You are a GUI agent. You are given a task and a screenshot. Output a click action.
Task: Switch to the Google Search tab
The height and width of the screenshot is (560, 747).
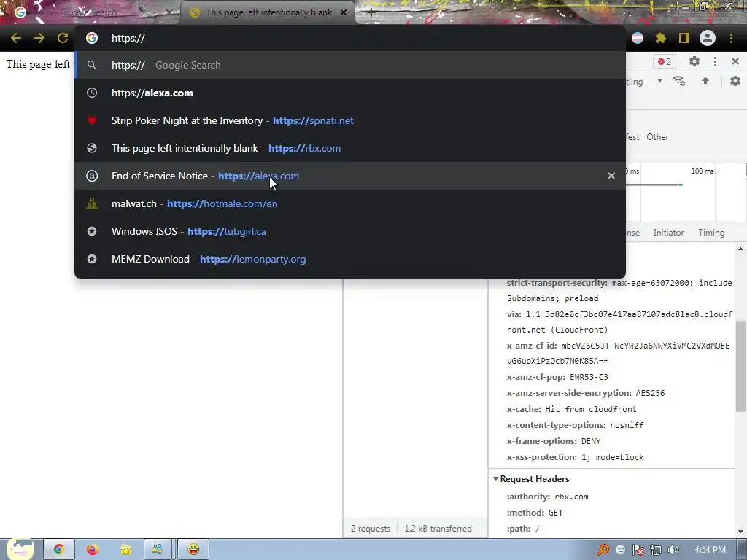pyautogui.click(x=90, y=12)
